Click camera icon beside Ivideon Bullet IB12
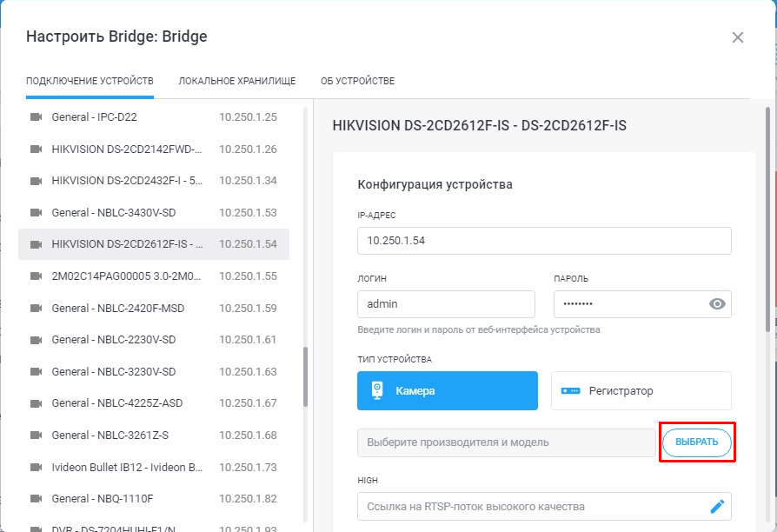Viewport: 777px width, 532px height. click(37, 467)
